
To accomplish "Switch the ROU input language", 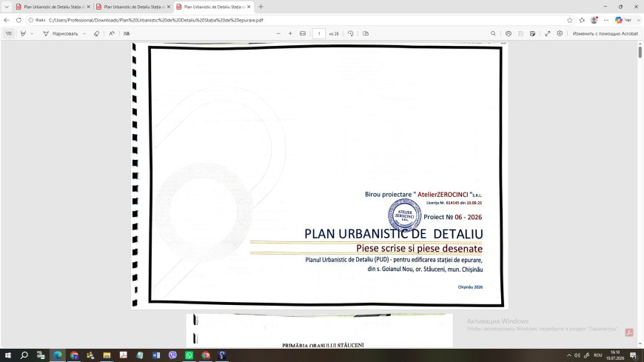I will tap(598, 355).
